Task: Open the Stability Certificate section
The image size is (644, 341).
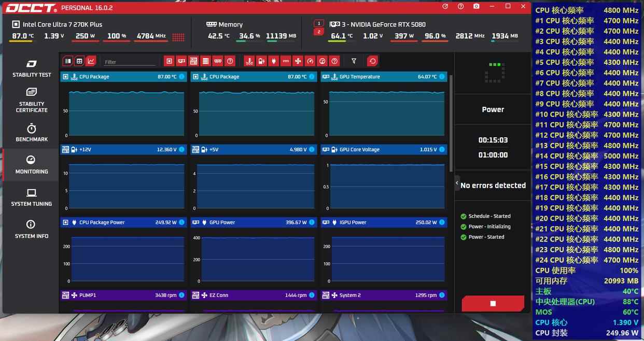Action: 32,100
